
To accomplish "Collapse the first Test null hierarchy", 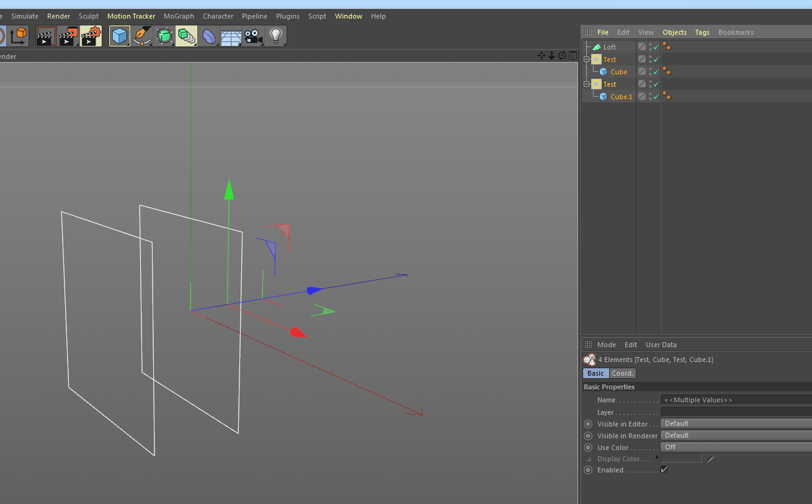I will coord(586,60).
